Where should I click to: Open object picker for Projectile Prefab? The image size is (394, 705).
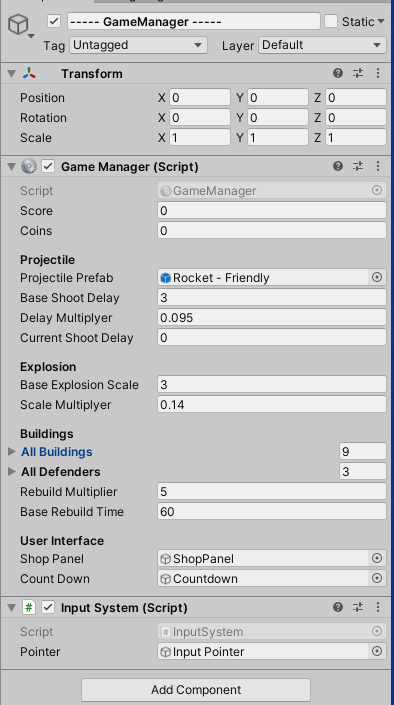377,278
